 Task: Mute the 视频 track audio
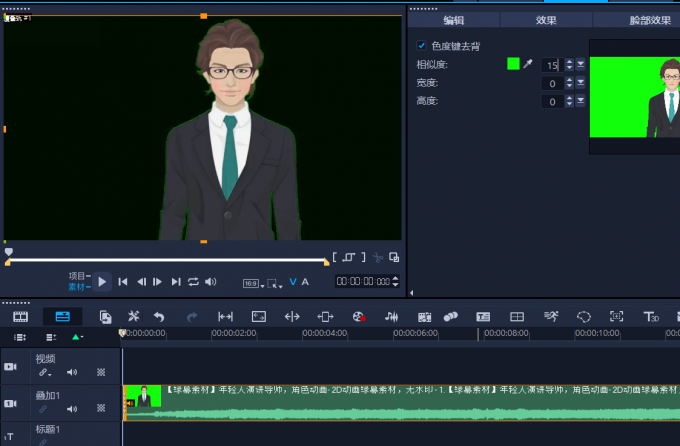(72, 372)
